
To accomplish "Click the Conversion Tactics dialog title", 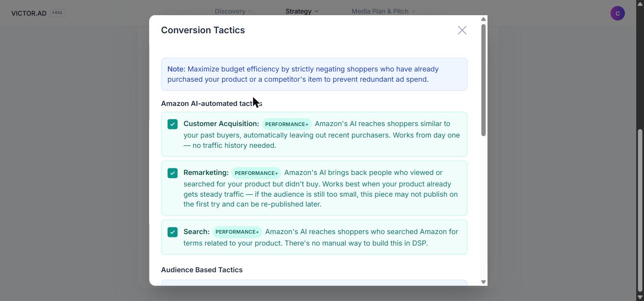I will pos(203,30).
